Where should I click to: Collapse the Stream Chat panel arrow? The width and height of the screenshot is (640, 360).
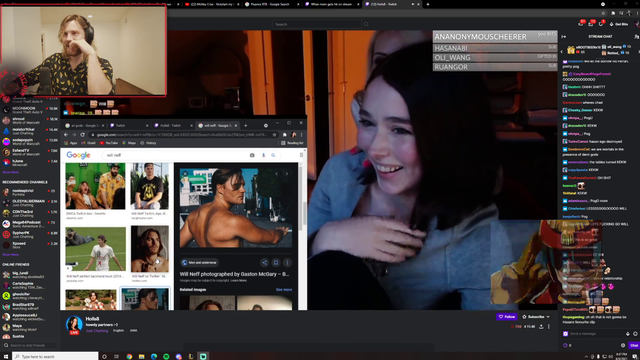(x=564, y=37)
